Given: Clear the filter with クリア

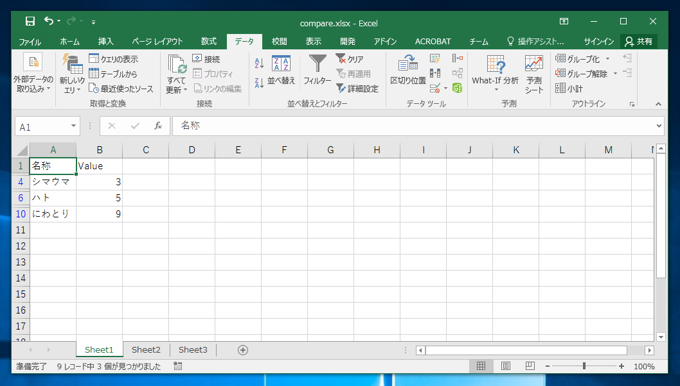Looking at the screenshot, I should pyautogui.click(x=350, y=59).
